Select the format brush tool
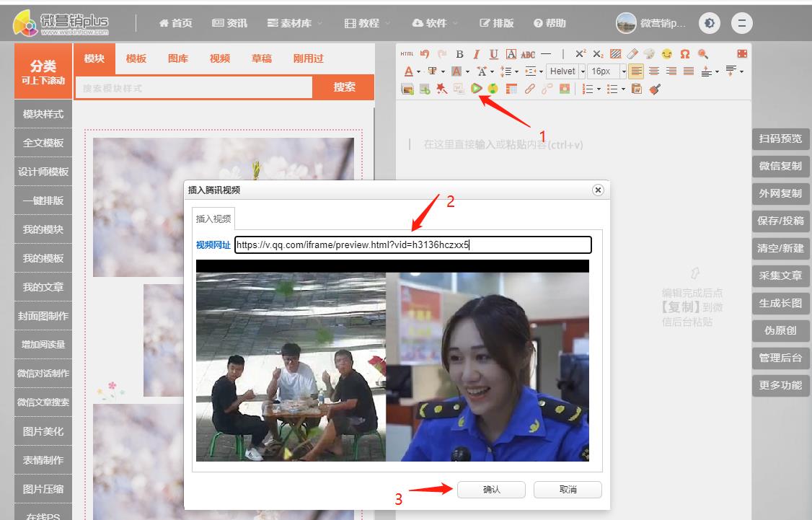 tap(655, 89)
